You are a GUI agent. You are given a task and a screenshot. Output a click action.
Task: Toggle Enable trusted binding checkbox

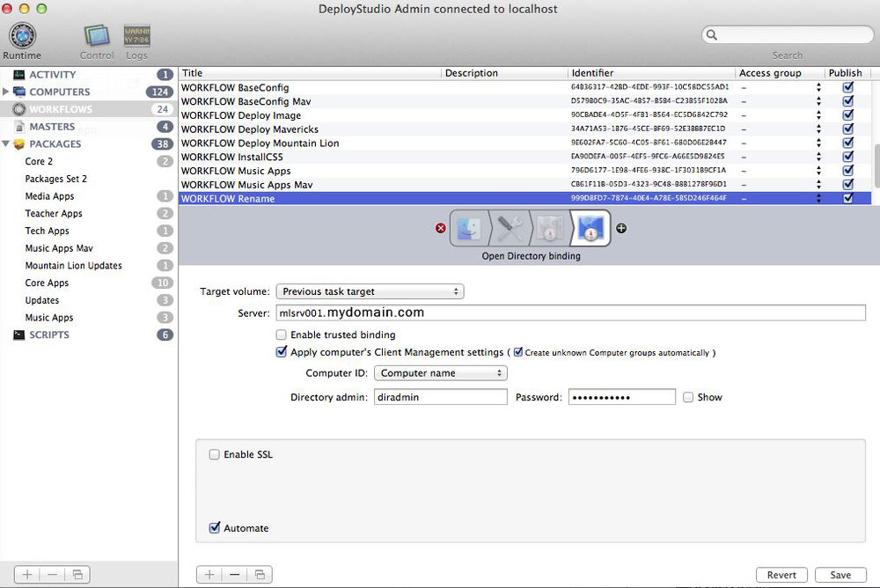(282, 334)
